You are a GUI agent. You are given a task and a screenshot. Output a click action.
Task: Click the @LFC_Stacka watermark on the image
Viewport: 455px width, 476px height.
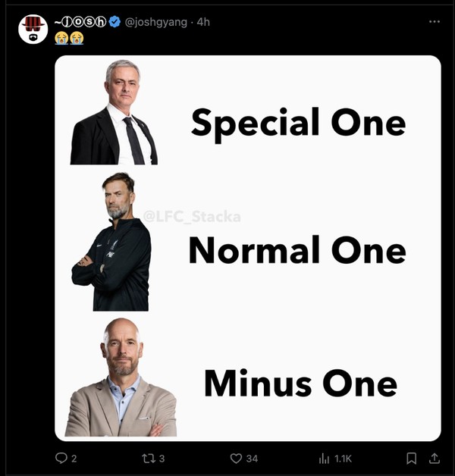[192, 218]
